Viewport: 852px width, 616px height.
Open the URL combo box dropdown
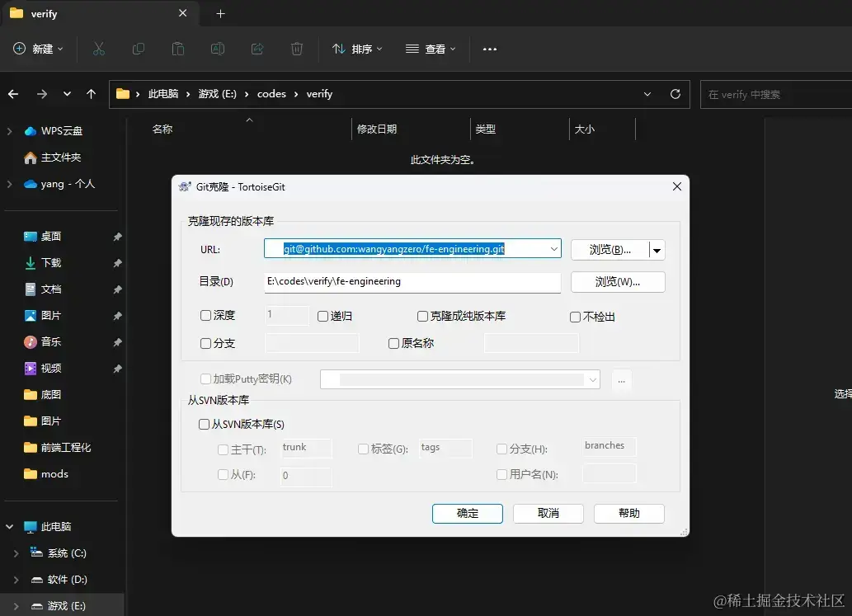coord(553,249)
